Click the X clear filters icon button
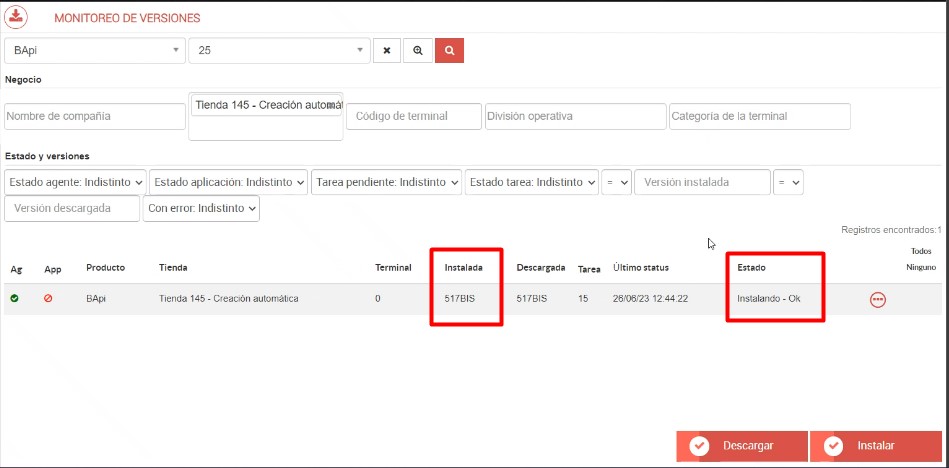949x468 pixels. point(386,50)
